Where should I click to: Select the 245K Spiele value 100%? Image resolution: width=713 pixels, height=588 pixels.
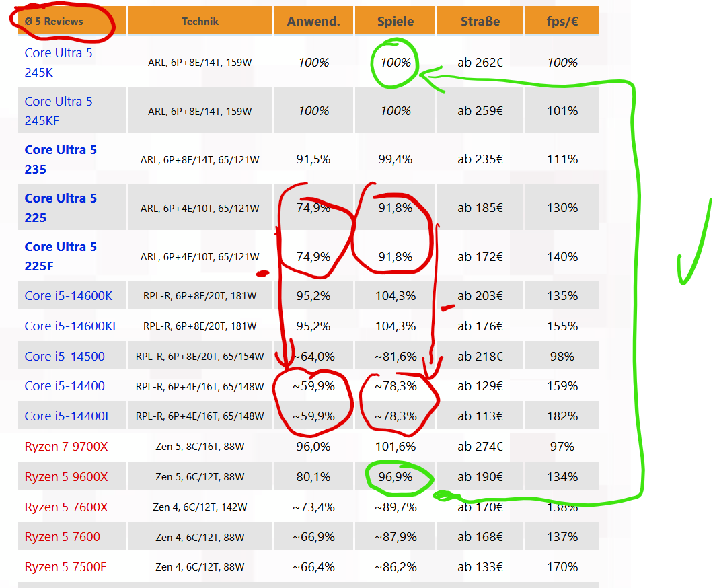point(396,63)
